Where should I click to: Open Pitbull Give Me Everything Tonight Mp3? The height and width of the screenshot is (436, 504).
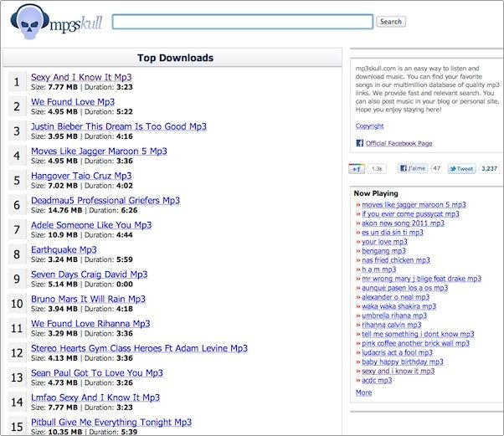click(x=111, y=422)
